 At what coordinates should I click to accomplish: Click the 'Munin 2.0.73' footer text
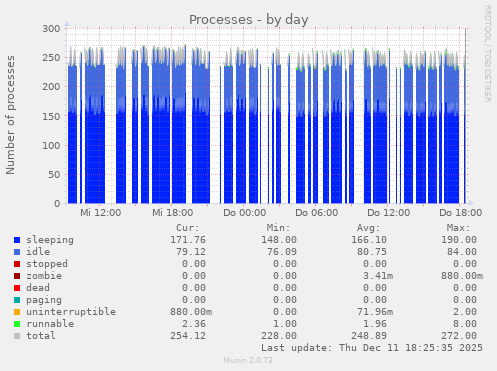tap(248, 360)
